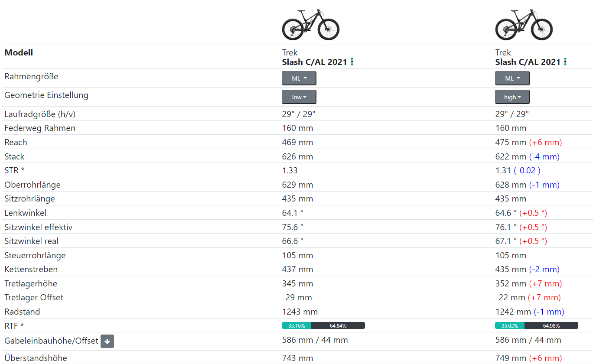The image size is (593, 364).
Task: Click left Trek Slash bike thumbnail
Action: pyautogui.click(x=311, y=25)
